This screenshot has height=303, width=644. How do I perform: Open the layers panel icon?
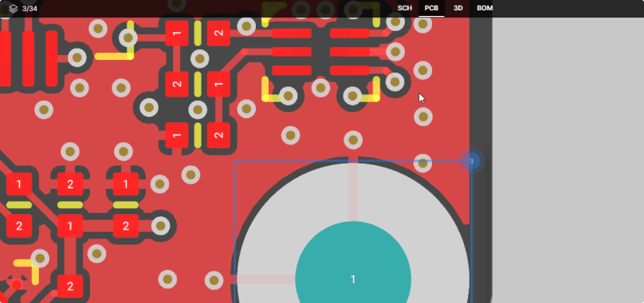click(13, 8)
